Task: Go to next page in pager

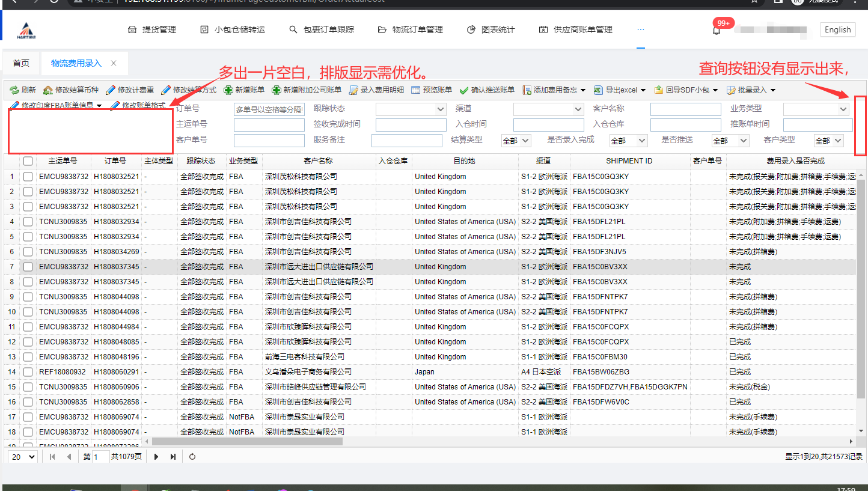Action: point(156,457)
